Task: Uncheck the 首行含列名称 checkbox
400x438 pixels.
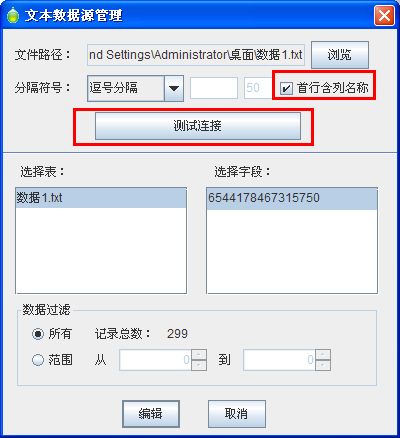Action: [x=286, y=89]
